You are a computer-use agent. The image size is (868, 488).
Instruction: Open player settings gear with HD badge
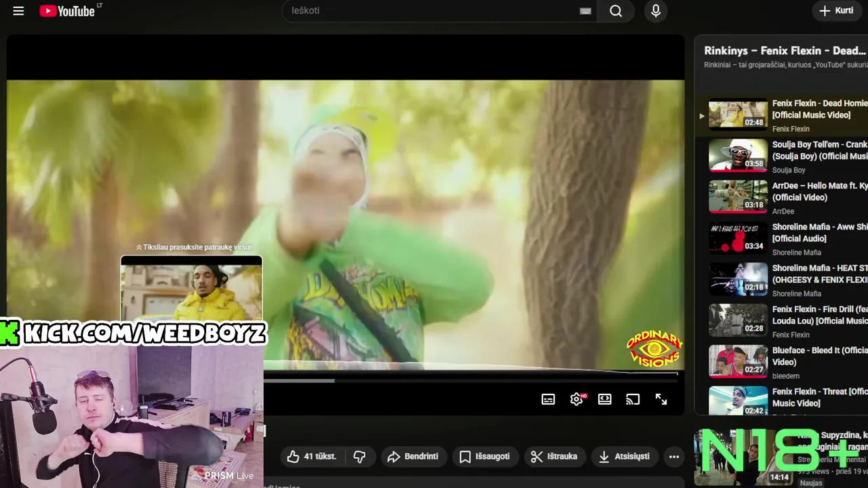pyautogui.click(x=577, y=399)
